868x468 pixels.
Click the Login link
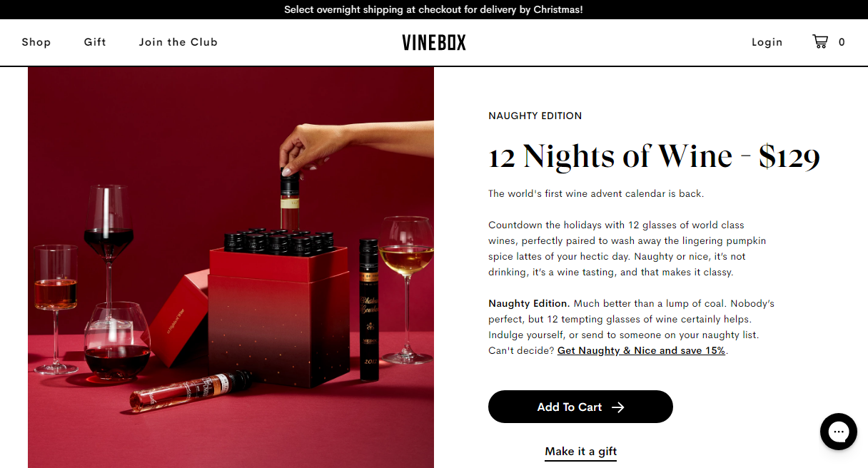point(767,42)
